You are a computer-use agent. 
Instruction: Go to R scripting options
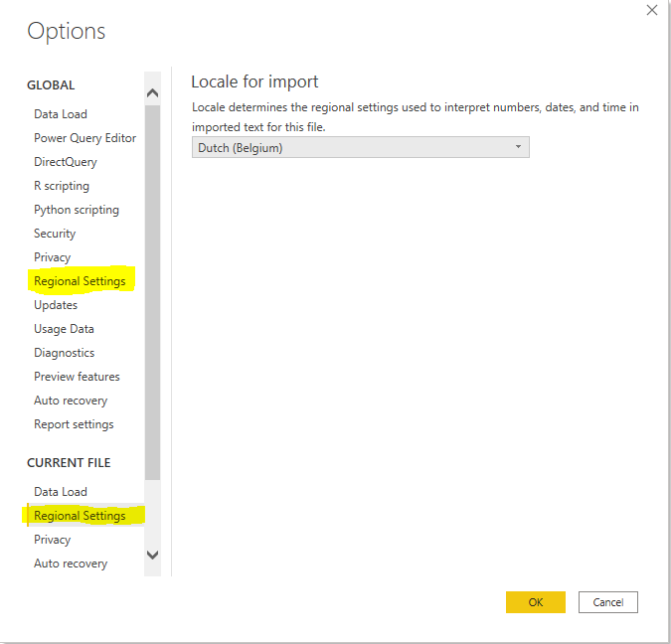62,186
